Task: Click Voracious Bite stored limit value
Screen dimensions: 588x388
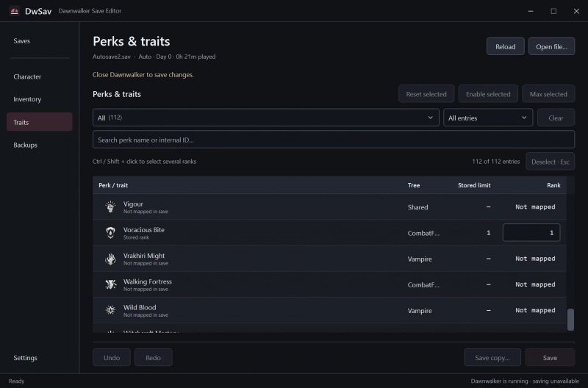Action: [488, 233]
